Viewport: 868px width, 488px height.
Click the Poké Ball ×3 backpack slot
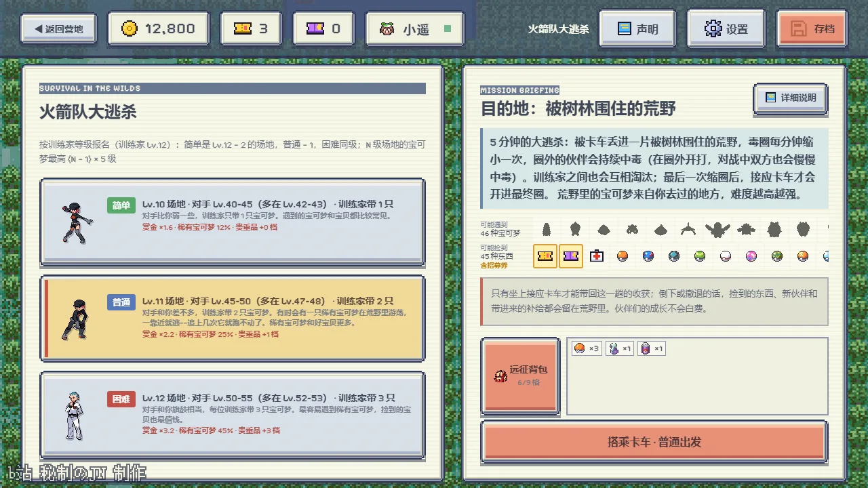(x=587, y=348)
